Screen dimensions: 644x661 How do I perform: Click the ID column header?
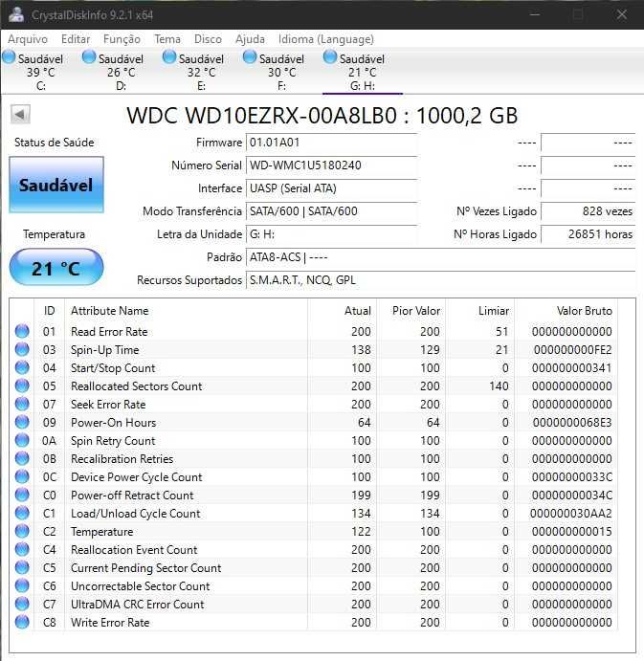click(50, 311)
